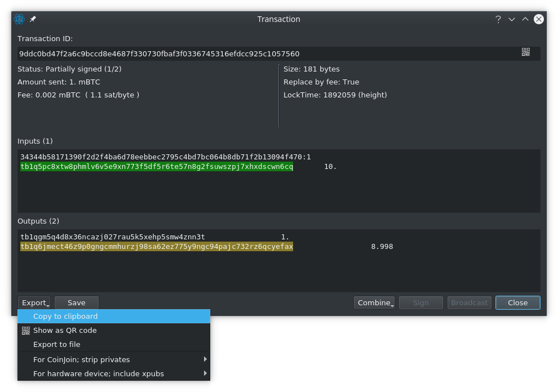Click the Close button

(518, 302)
